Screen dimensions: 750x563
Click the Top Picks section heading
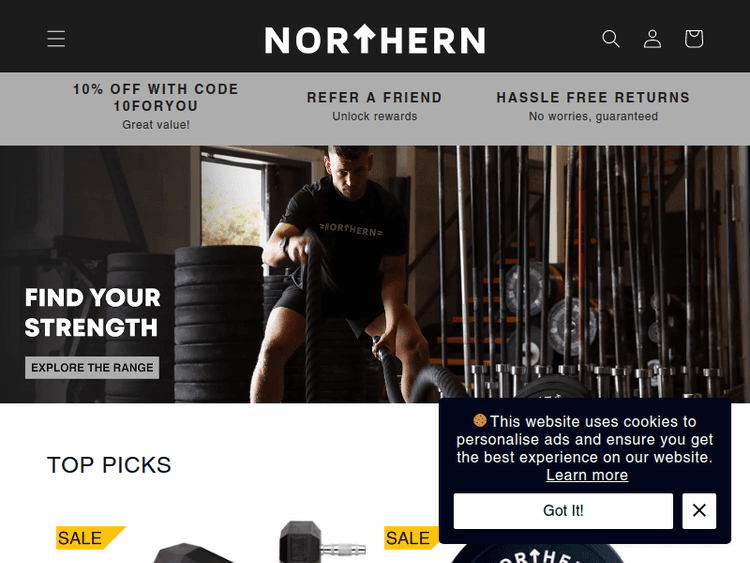(109, 465)
